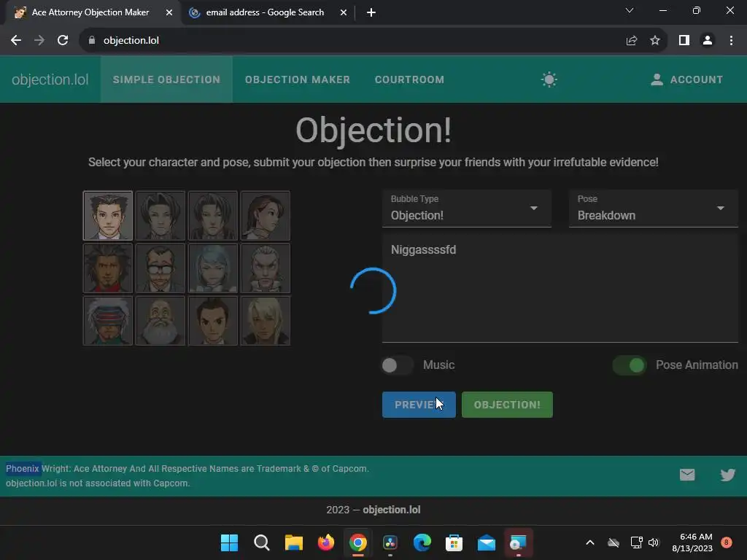
Task: Toggle the browser side panel
Action: 684,41
